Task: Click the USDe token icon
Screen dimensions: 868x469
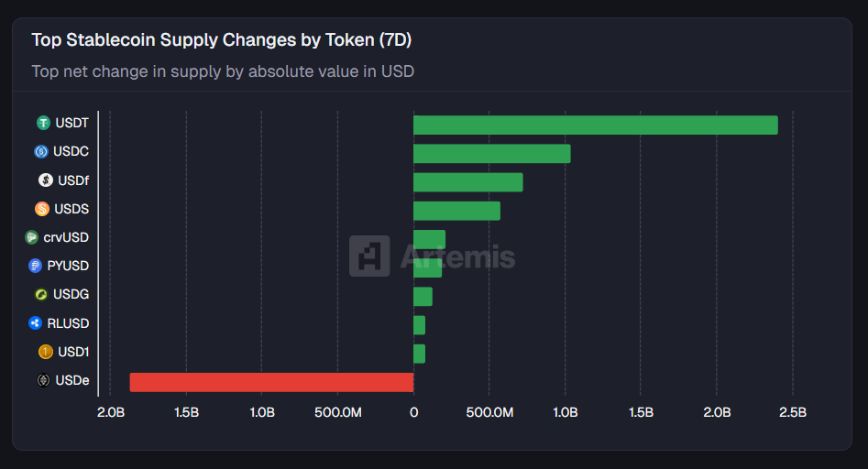Action: [43, 380]
